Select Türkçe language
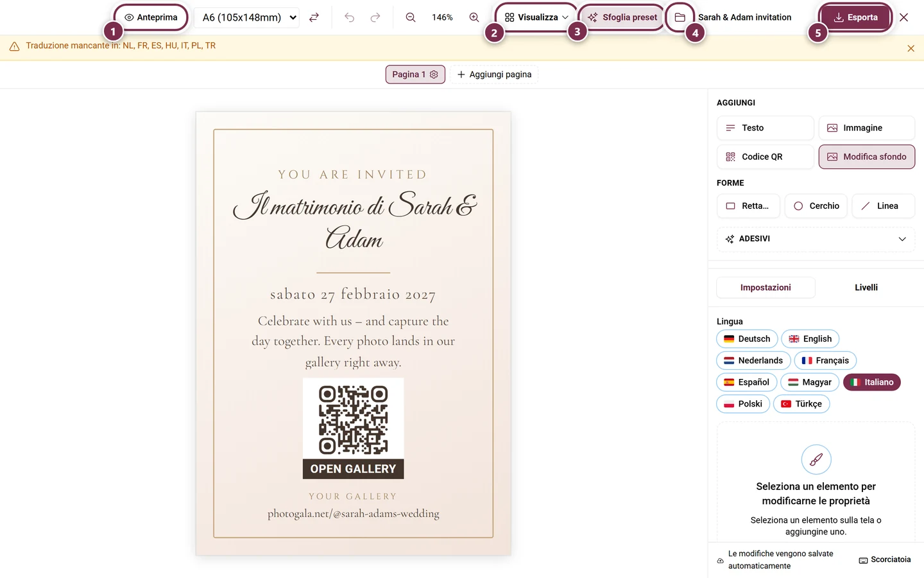This screenshot has width=924, height=578. 801,404
